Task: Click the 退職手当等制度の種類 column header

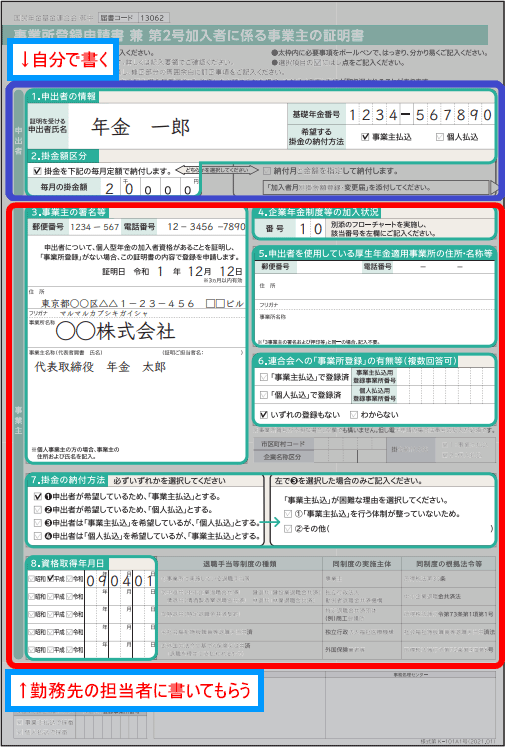Action: [240, 564]
